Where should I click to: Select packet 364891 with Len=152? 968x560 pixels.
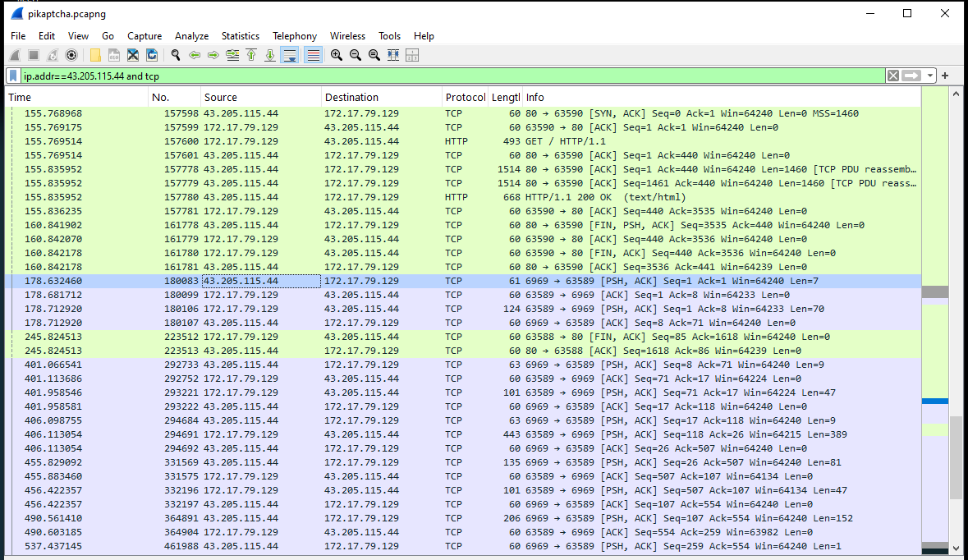point(463,519)
